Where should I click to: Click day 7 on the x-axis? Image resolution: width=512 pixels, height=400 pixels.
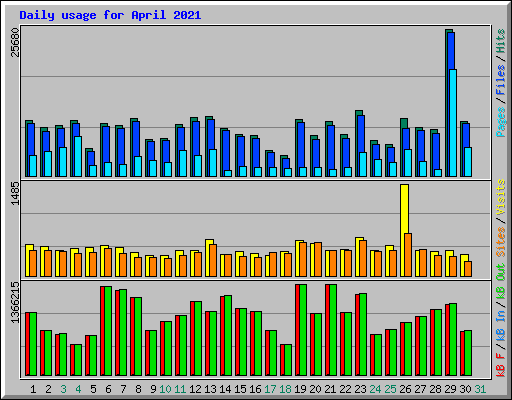click(x=123, y=389)
